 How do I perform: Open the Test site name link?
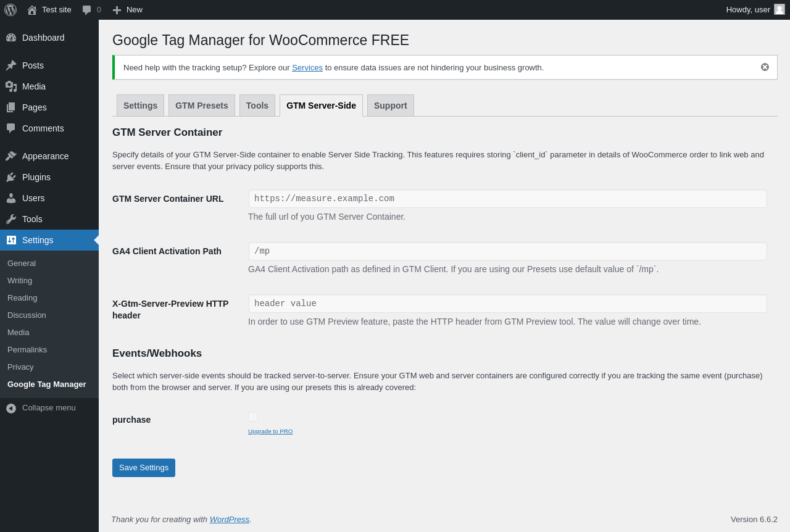point(57,10)
